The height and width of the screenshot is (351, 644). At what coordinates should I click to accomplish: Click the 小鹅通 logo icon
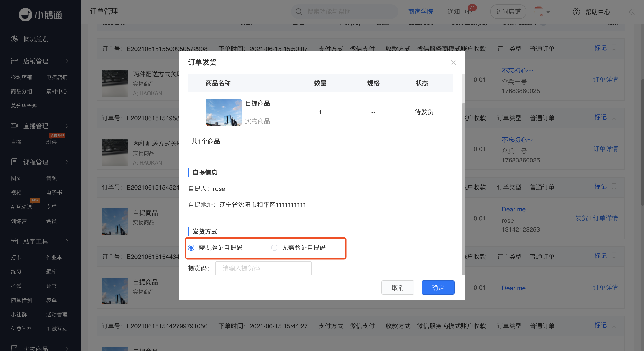click(26, 15)
